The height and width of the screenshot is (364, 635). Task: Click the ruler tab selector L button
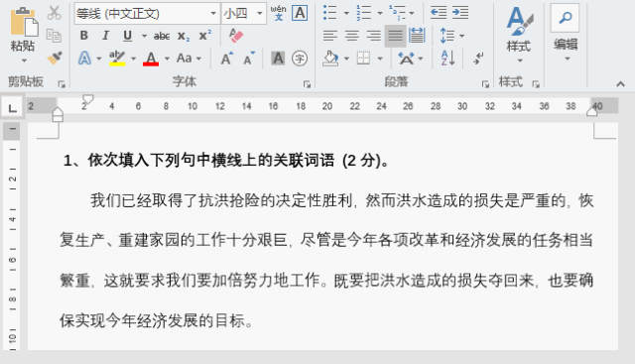pos(13,108)
